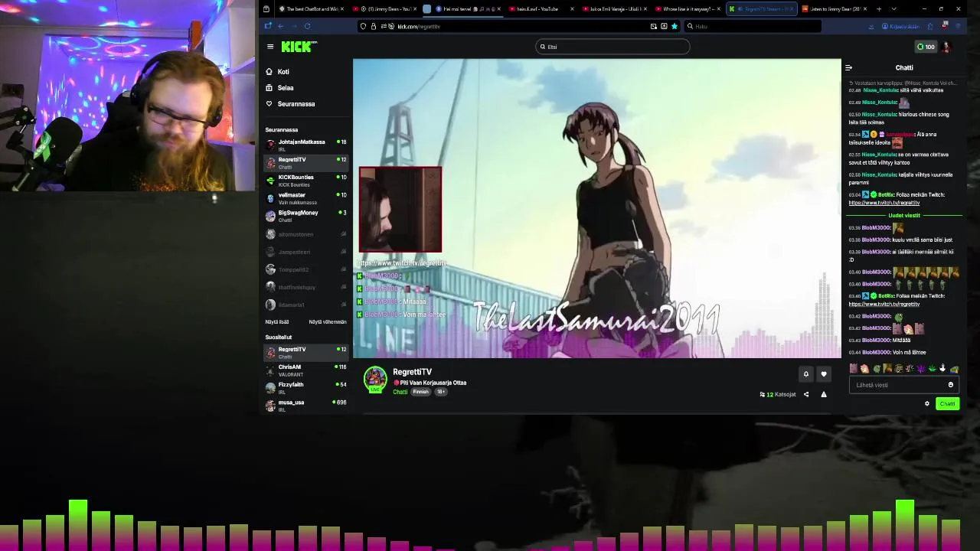Open BigSwagMoney channel in followed list
The image size is (980, 551).
[305, 215]
